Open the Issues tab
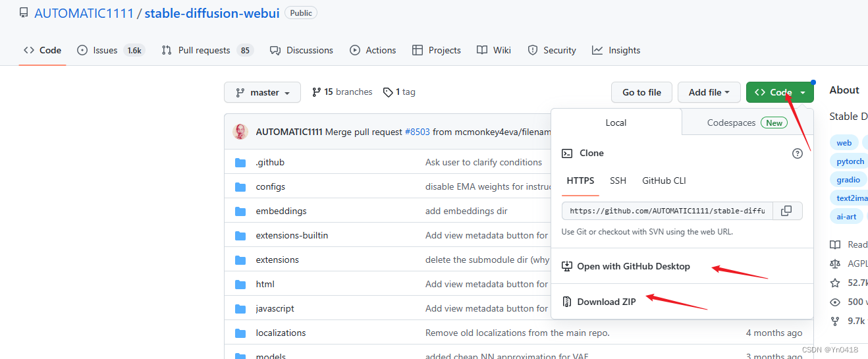 (111, 50)
